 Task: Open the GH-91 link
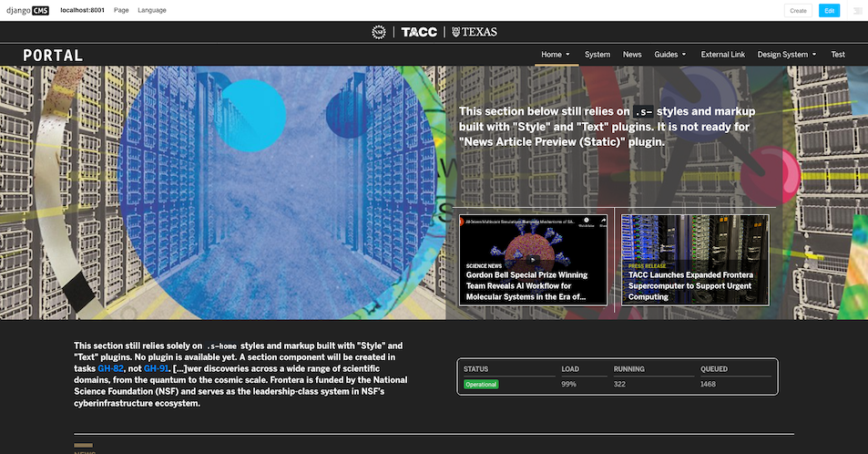(156, 368)
